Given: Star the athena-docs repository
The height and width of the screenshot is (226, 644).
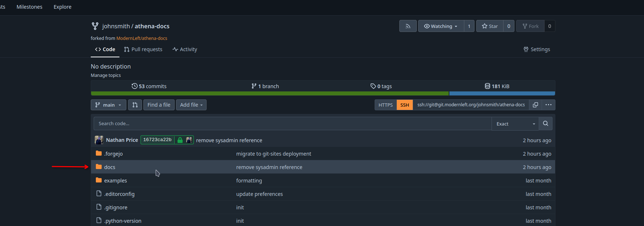Looking at the screenshot, I should [490, 26].
